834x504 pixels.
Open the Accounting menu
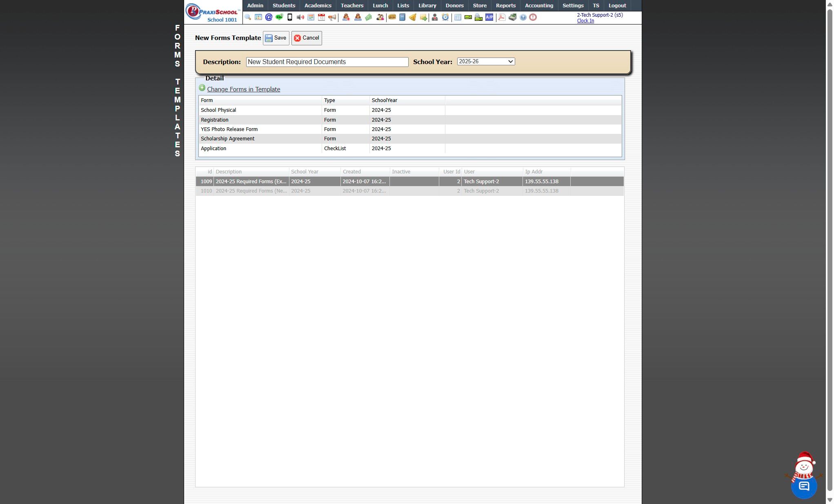tap(539, 6)
